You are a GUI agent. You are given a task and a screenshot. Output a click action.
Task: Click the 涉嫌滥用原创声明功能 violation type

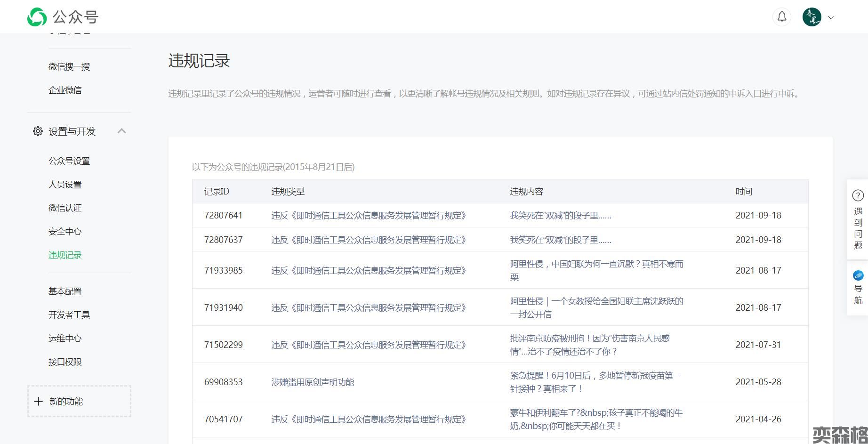(x=313, y=382)
